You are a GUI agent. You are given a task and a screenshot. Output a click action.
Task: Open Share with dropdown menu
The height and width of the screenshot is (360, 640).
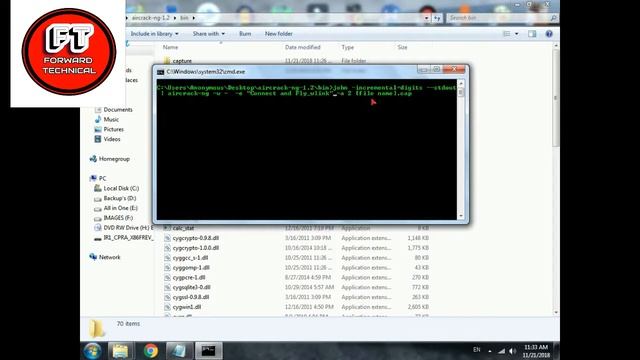tap(209, 34)
